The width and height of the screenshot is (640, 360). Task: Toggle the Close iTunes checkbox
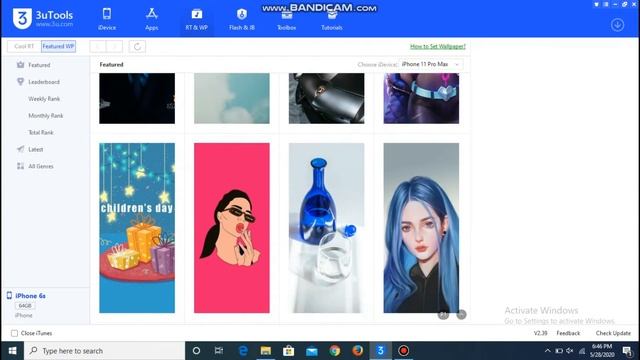pos(14,333)
